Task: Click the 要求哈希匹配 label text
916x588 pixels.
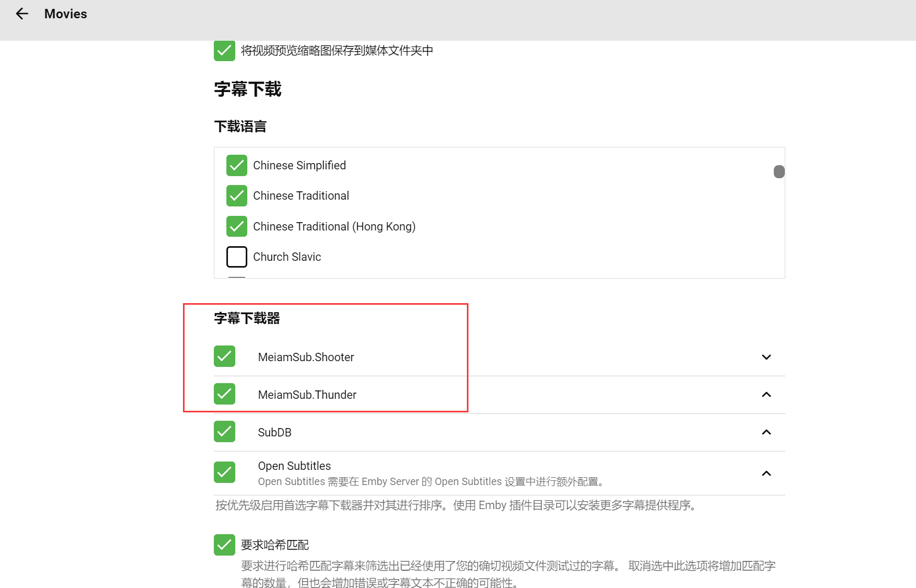Action: pos(275,545)
